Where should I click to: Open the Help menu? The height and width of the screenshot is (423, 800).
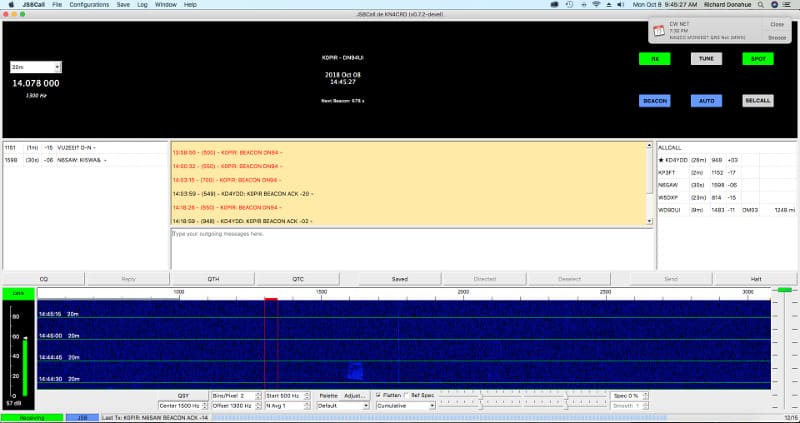(190, 4)
